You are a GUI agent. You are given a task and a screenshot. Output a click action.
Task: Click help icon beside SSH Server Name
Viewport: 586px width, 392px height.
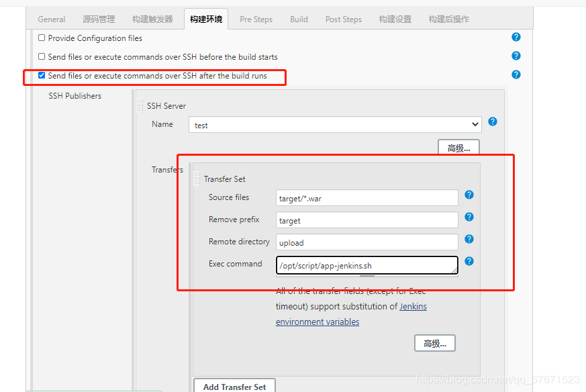492,121
